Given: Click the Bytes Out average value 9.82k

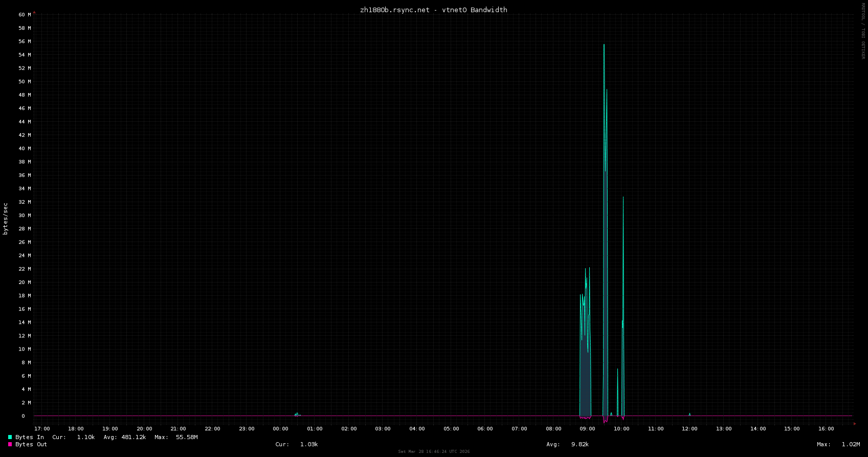Looking at the screenshot, I should (580, 444).
